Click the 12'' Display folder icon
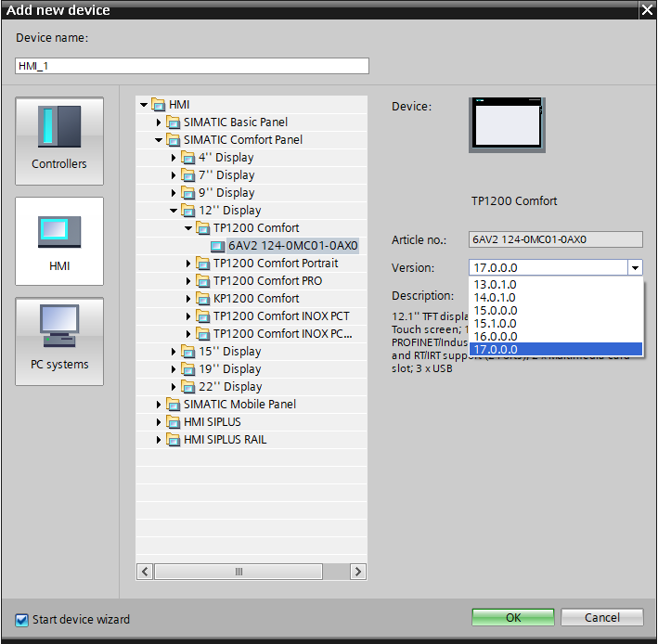This screenshot has width=658, height=644. [x=188, y=211]
